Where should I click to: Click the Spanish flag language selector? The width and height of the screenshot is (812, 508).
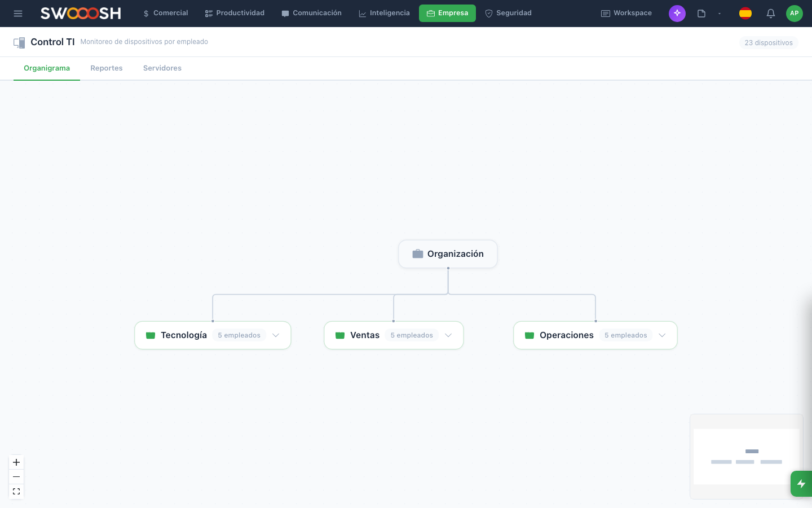tap(745, 13)
